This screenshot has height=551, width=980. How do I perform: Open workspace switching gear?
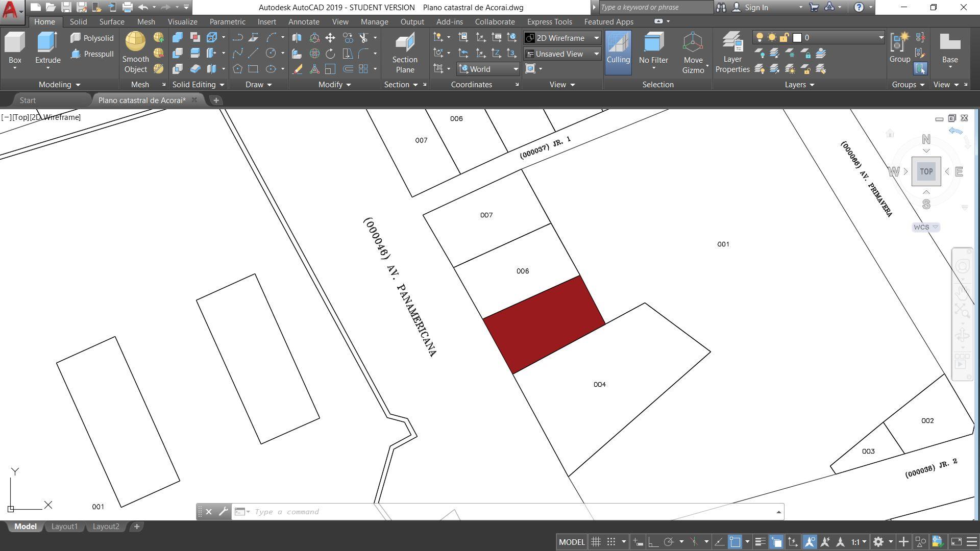(x=878, y=542)
